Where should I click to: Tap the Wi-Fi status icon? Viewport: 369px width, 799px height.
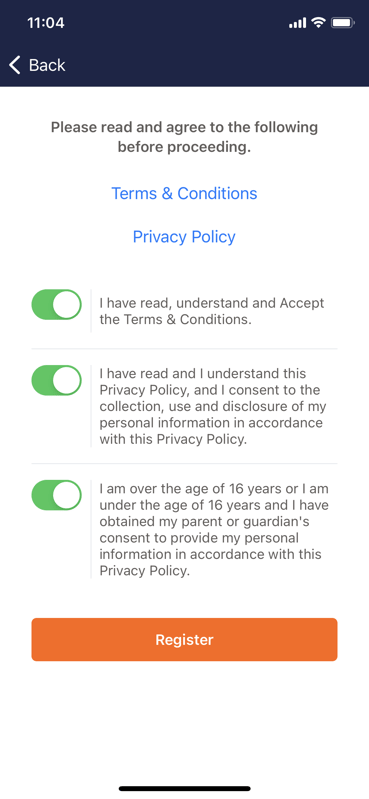319,22
